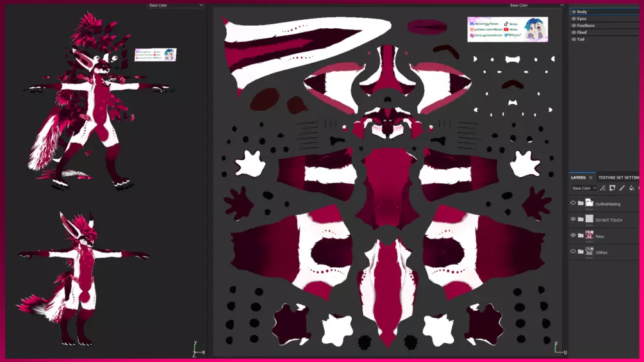The image size is (644, 362).
Task: Hide the Body texture set eye
Action: click(x=574, y=12)
